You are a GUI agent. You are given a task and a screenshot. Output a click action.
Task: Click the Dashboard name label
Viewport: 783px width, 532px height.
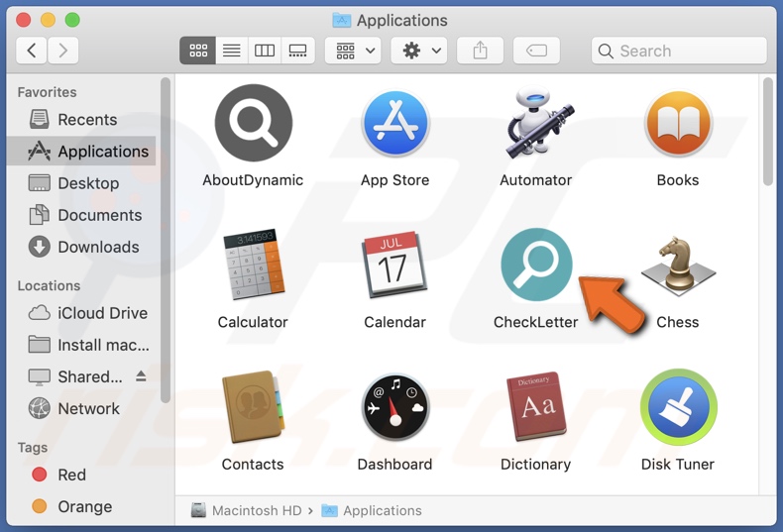click(x=395, y=465)
